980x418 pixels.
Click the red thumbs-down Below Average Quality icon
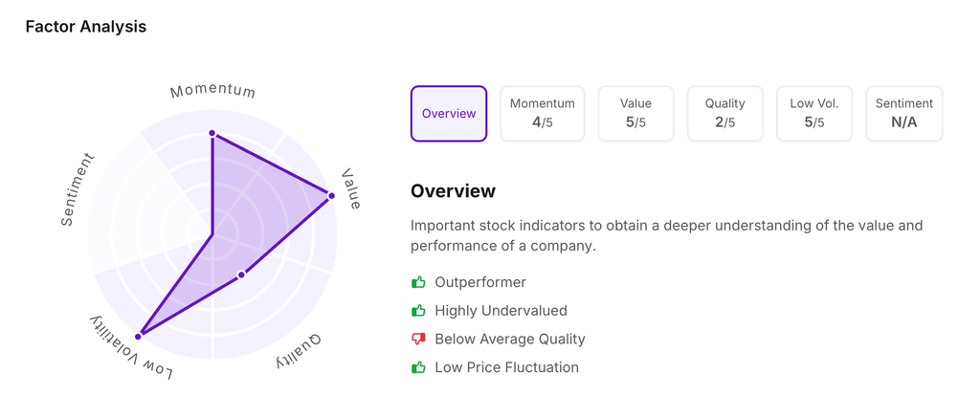418,339
